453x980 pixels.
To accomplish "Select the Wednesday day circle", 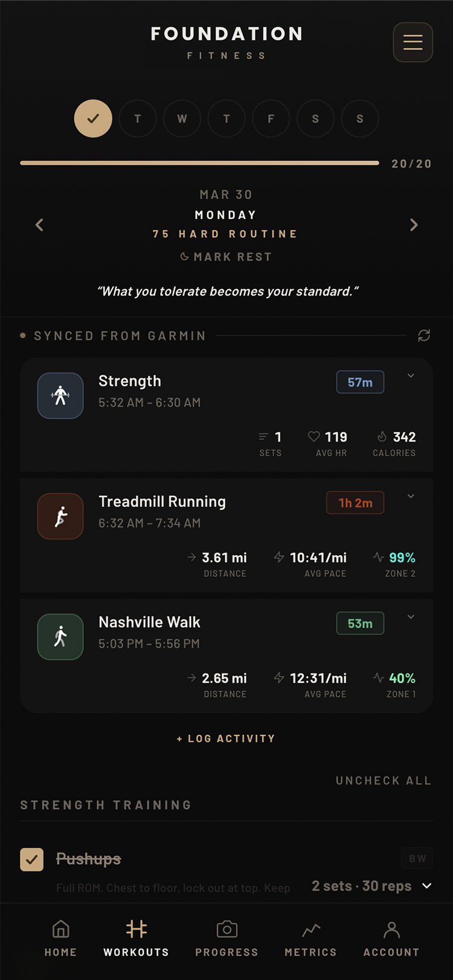I will pos(182,119).
